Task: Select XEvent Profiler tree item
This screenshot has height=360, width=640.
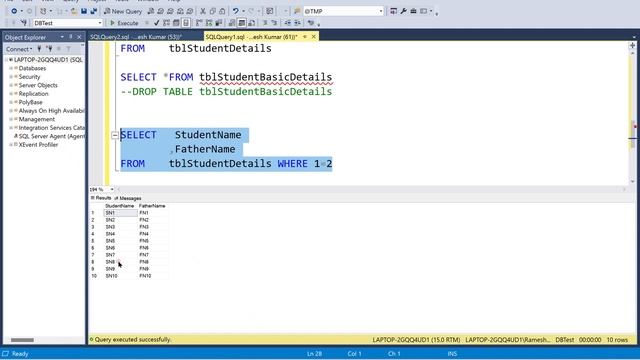Action: (x=38, y=145)
